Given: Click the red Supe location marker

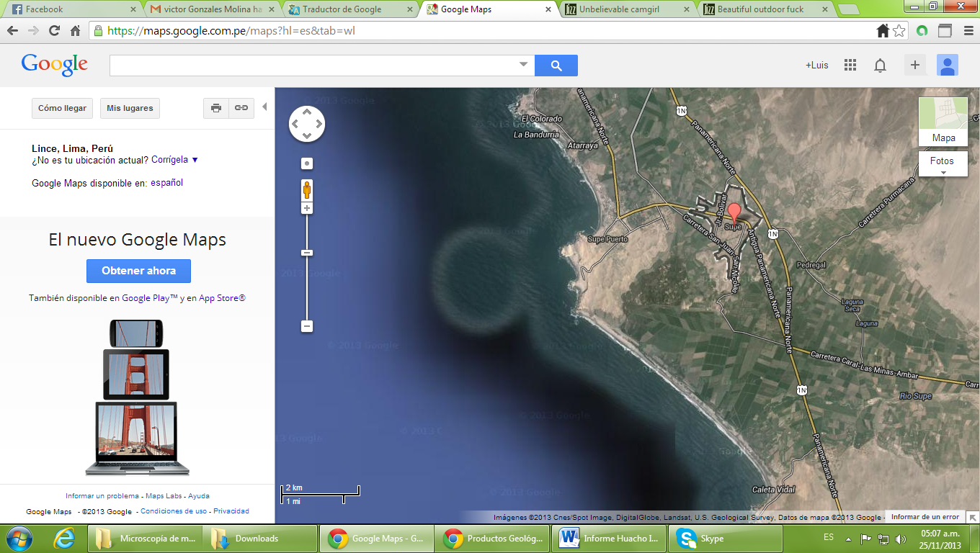Looking at the screenshot, I should click(734, 215).
